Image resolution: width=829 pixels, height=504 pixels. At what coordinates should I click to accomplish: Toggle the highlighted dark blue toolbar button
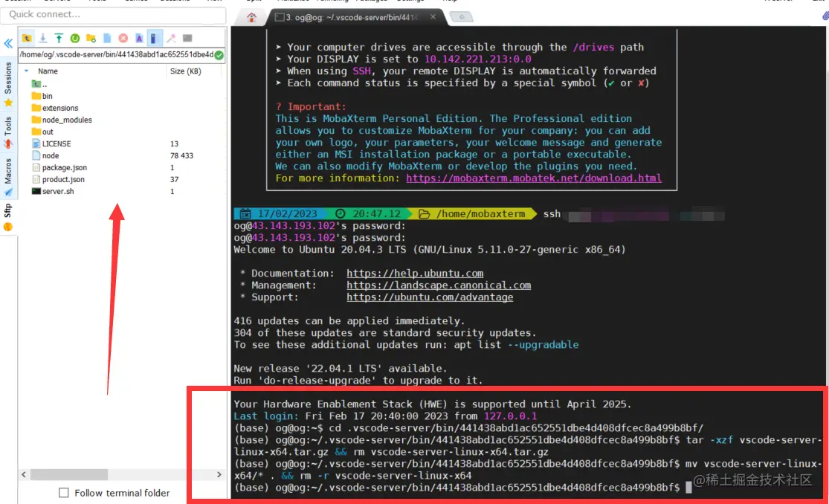[x=155, y=38]
